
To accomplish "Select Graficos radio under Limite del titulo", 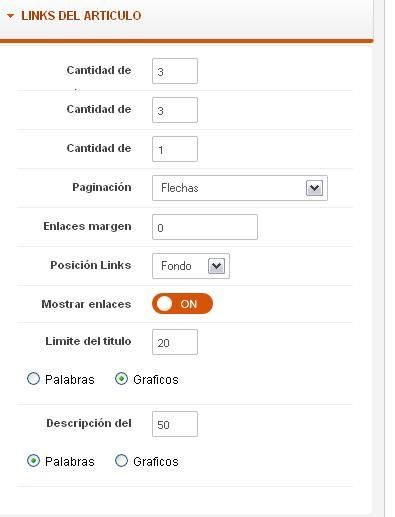I will pos(121,379).
